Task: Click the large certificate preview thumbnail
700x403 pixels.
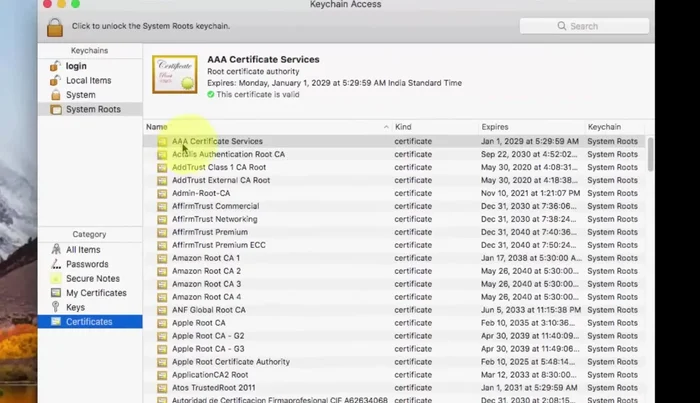Action: point(174,75)
